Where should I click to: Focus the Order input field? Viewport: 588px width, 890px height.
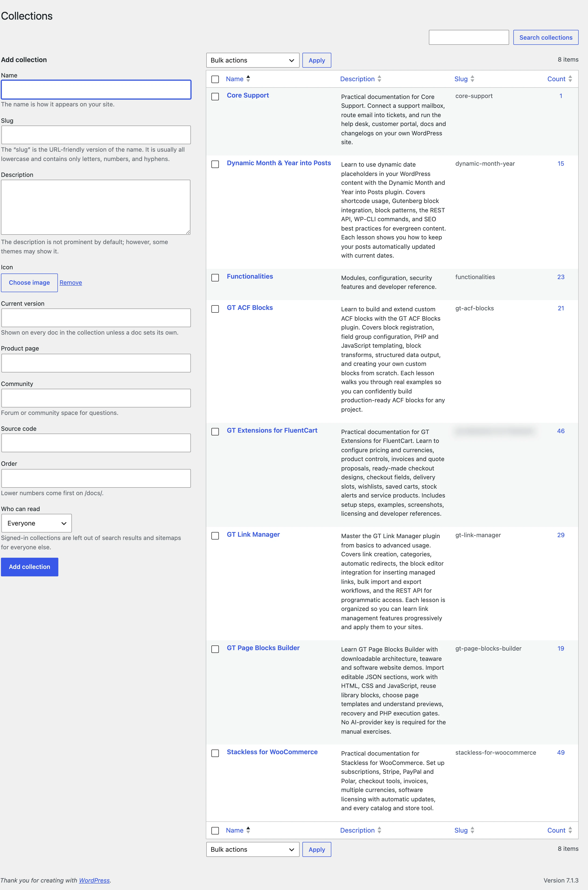pyautogui.click(x=96, y=478)
